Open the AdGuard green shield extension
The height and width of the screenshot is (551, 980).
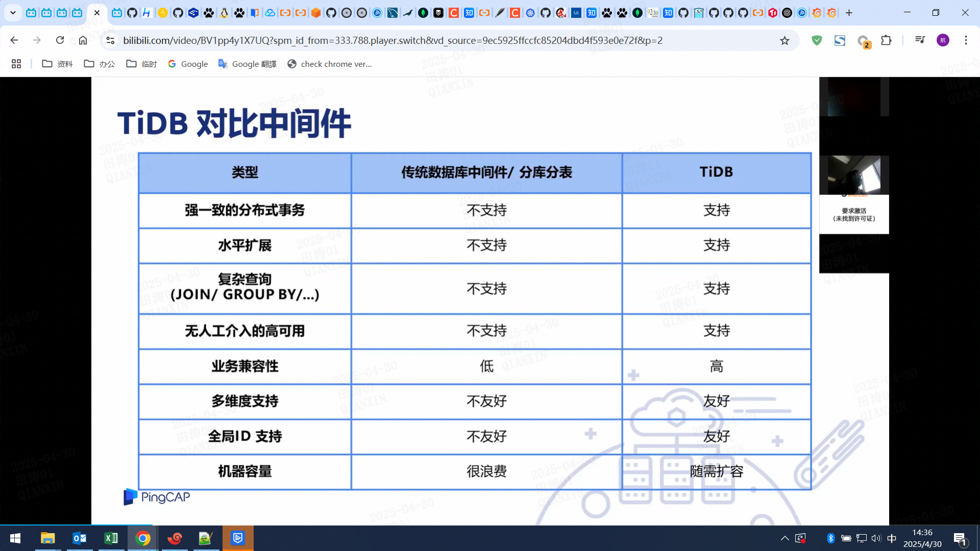pos(817,40)
